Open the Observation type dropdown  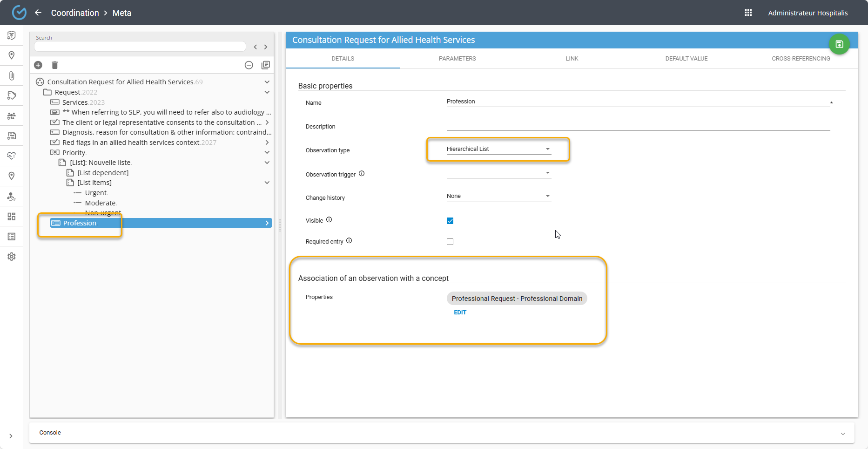(498, 149)
